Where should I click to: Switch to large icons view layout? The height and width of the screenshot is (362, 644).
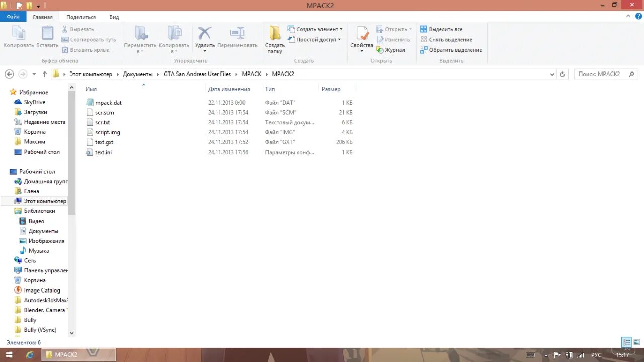[636, 342]
